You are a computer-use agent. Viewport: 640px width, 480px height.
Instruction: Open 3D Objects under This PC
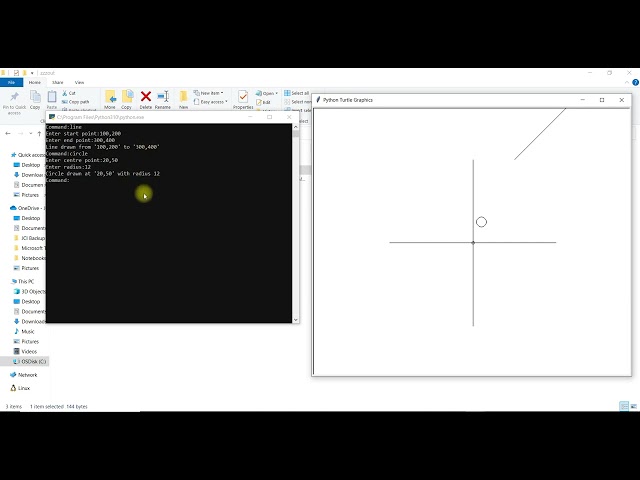29,291
